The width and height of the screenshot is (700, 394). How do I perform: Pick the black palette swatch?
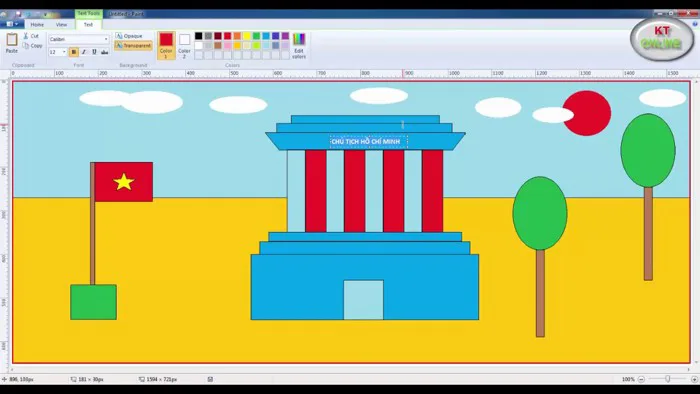(x=199, y=36)
